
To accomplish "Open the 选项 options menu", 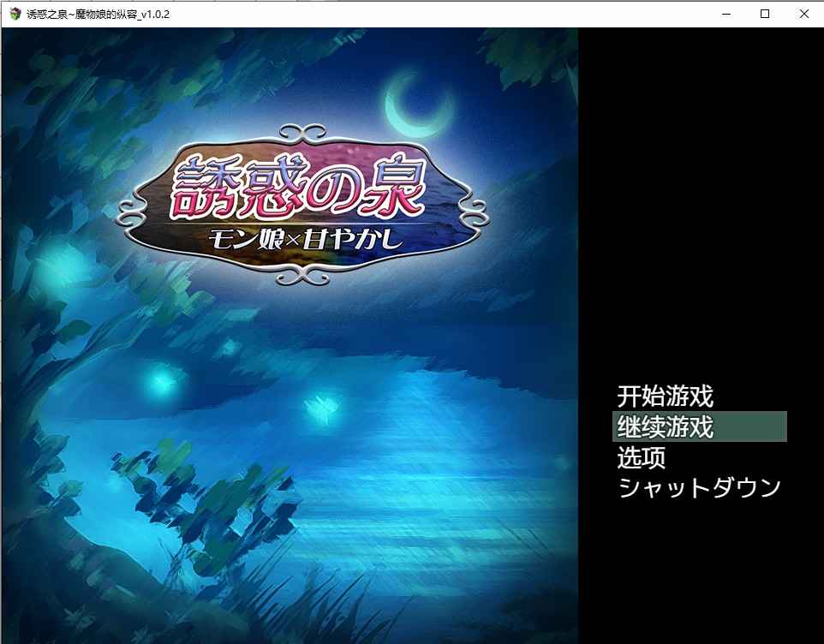I will [x=641, y=458].
